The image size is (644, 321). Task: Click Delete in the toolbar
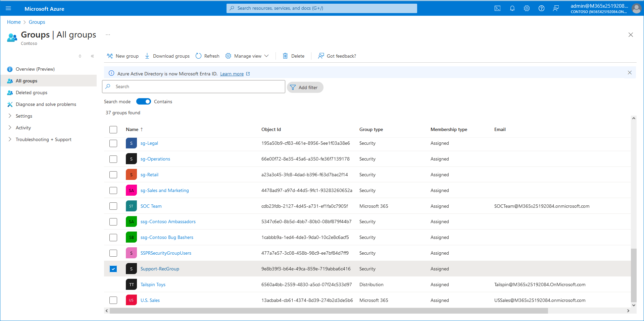pos(294,56)
